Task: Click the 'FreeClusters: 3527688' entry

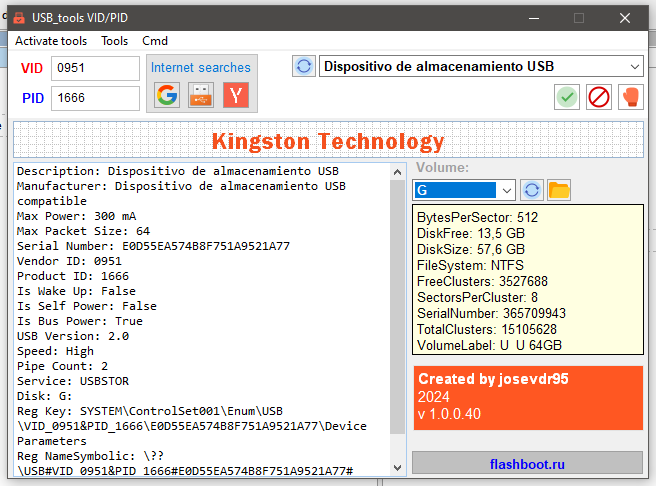Action: pos(482,281)
